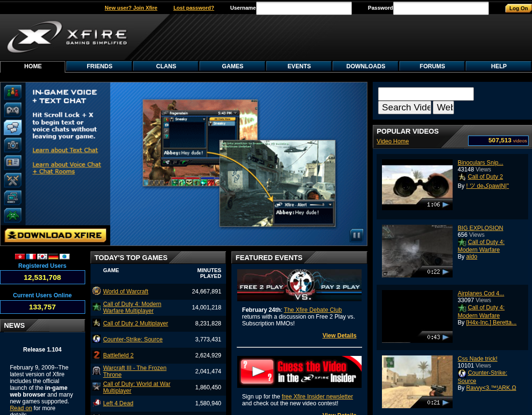Open uploader aldo's profile link
The width and height of the screenshot is (532, 415).
[471, 257]
